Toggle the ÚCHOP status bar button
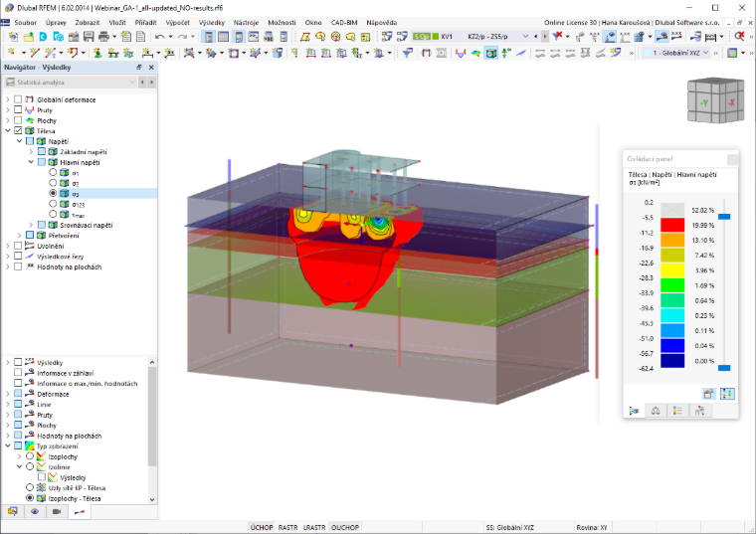 (x=262, y=527)
